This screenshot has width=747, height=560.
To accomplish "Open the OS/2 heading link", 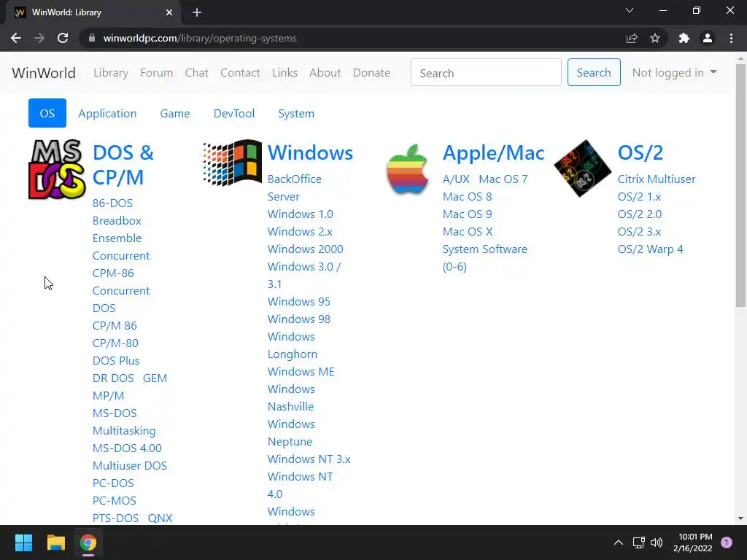I will [640, 152].
